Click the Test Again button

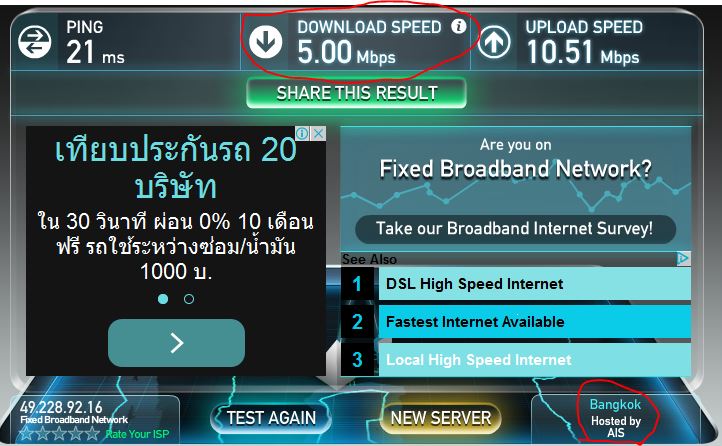click(271, 418)
